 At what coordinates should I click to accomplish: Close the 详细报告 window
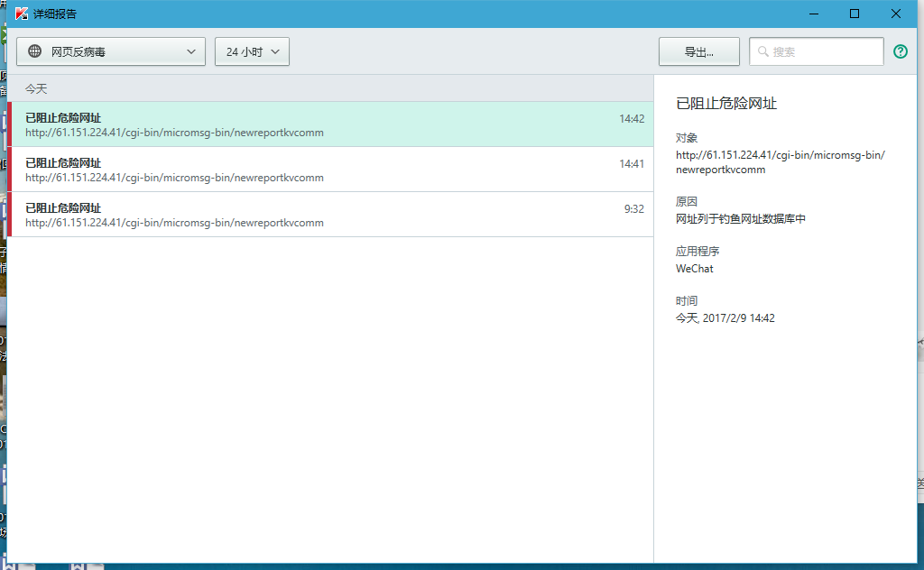(x=896, y=14)
